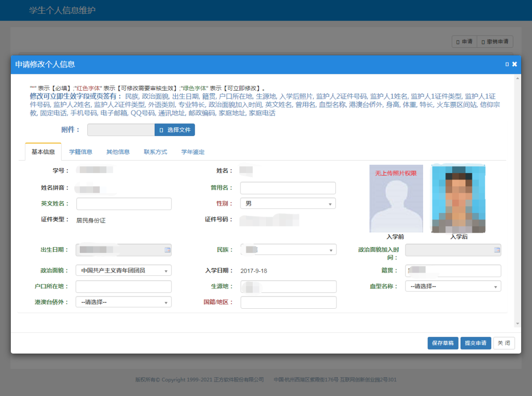532x396 pixels.
Task: Close dialog with the X icon
Action: tap(515, 64)
